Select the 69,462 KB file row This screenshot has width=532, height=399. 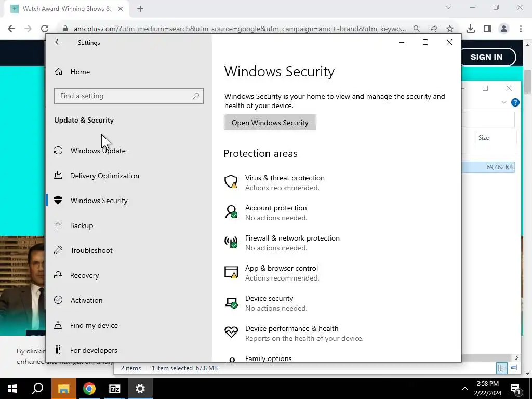point(488,167)
